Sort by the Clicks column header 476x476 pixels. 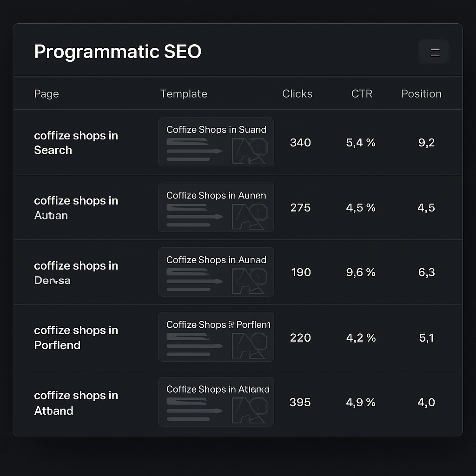(297, 93)
